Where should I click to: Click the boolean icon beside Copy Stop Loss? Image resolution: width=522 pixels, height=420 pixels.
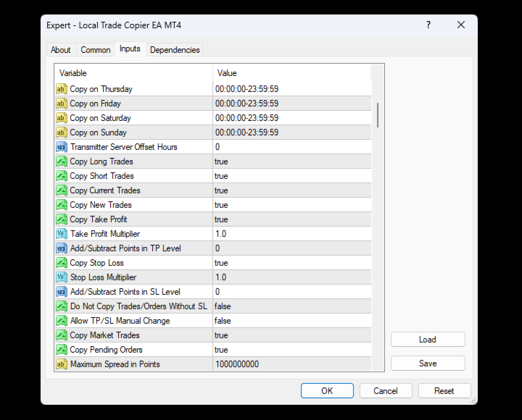coord(62,263)
